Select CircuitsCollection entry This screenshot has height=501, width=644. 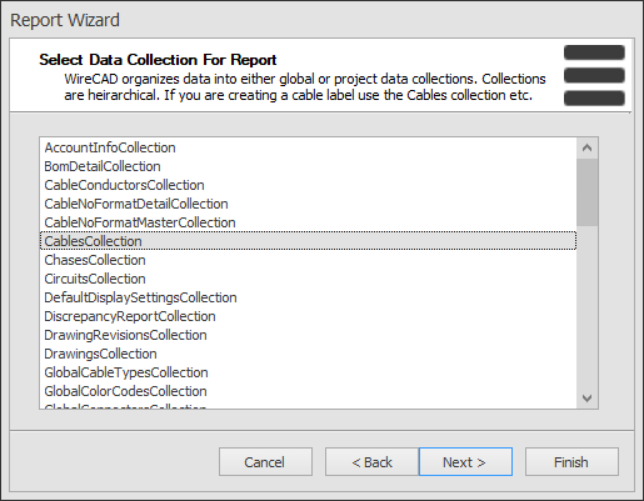[95, 279]
